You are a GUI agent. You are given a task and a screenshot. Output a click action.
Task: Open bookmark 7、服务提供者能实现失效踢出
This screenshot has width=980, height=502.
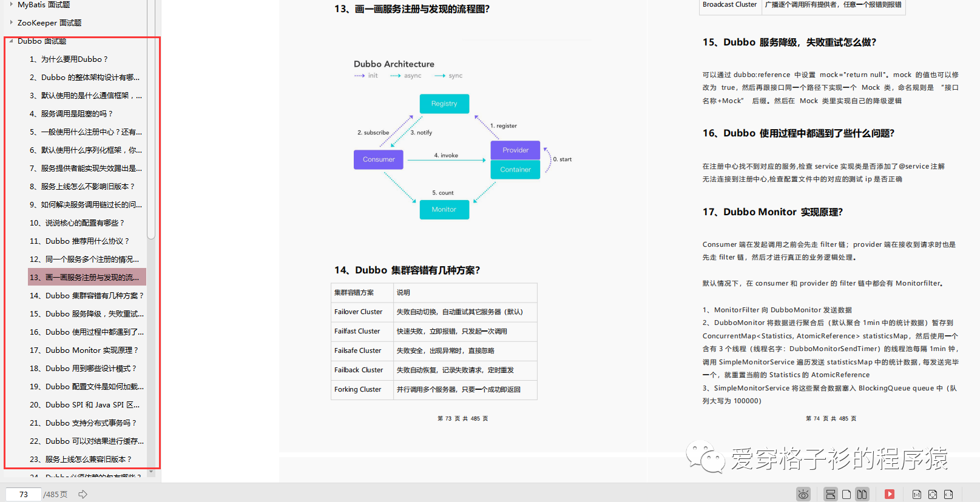[86, 168]
